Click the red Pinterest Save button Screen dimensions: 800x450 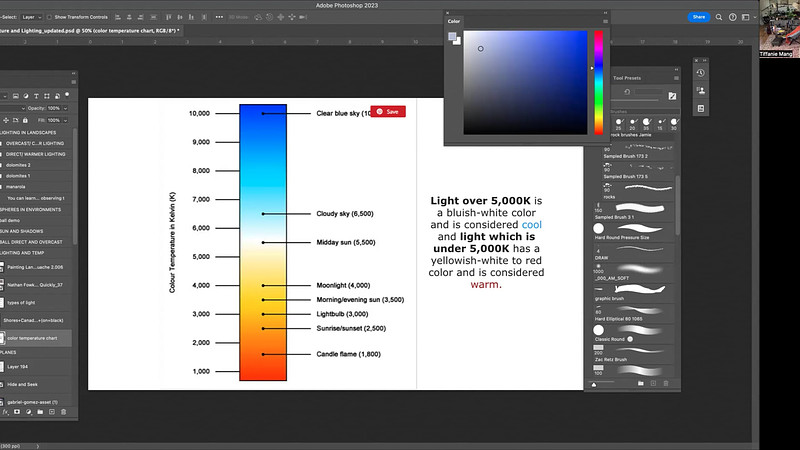pos(388,112)
